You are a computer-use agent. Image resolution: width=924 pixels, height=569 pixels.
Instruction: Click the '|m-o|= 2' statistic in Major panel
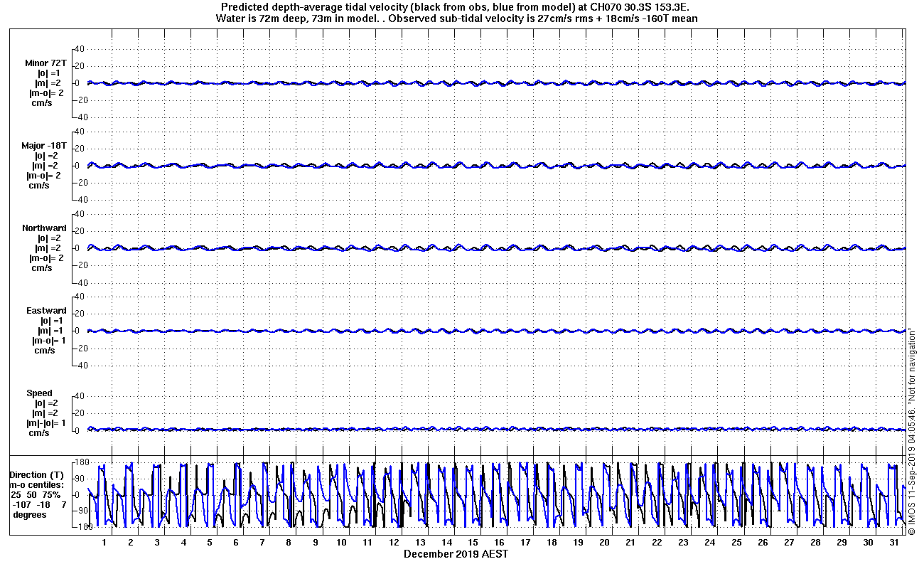click(45, 176)
